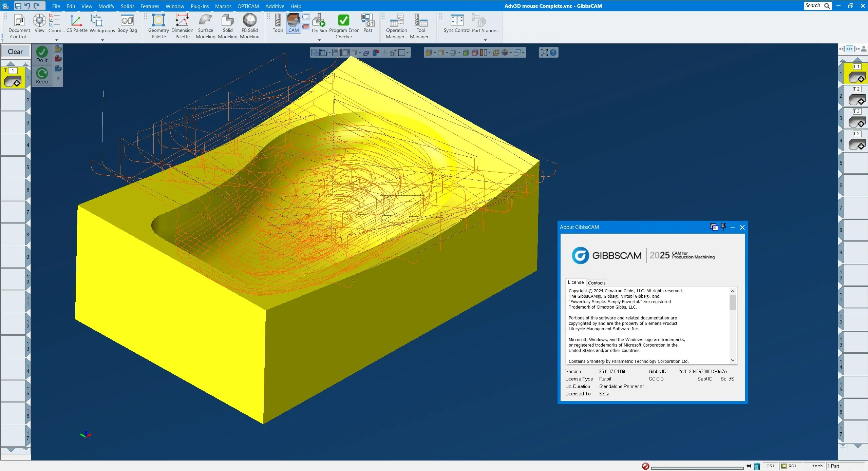Open the Geometry Palette
This screenshot has height=471, width=868.
click(158, 26)
